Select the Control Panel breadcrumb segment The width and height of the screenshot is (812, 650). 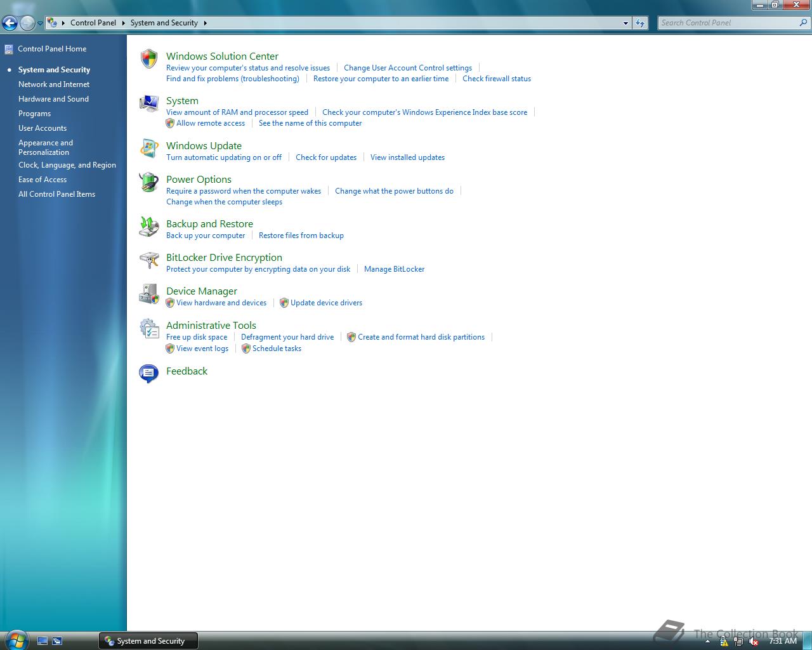(93, 23)
